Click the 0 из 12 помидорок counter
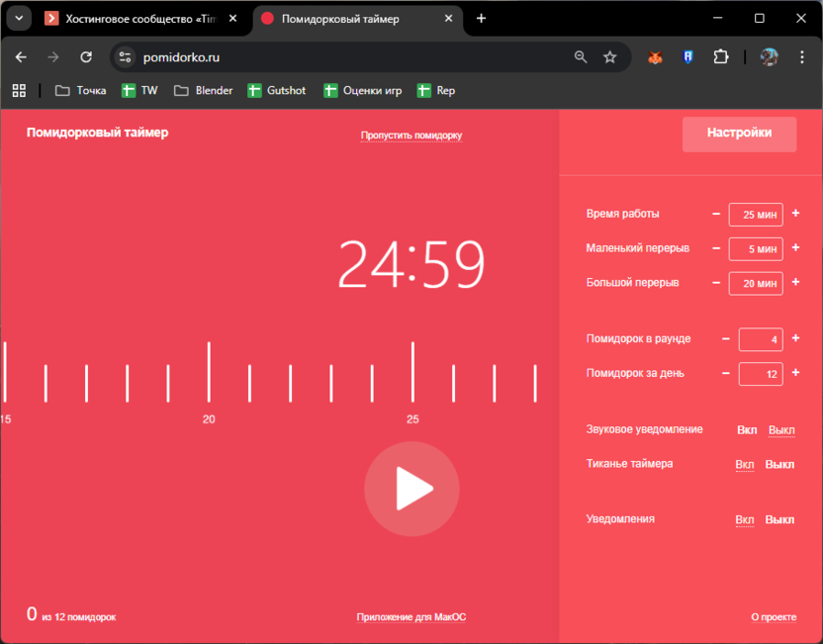This screenshot has width=823, height=644. (71, 614)
